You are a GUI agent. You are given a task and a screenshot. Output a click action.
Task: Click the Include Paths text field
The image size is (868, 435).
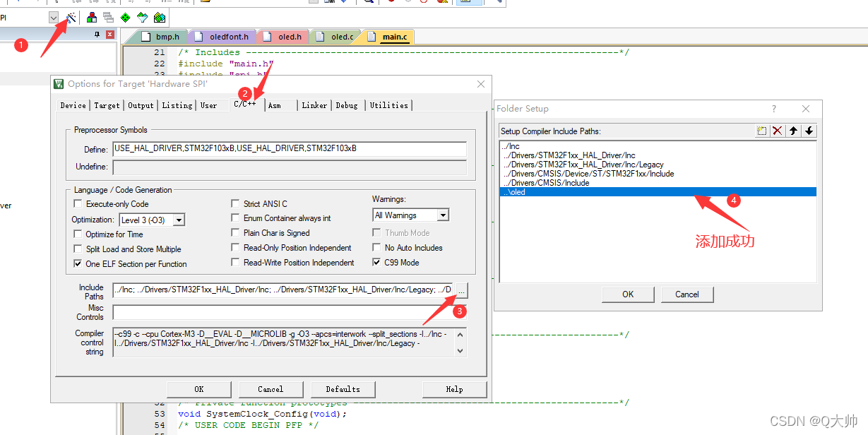tap(283, 290)
